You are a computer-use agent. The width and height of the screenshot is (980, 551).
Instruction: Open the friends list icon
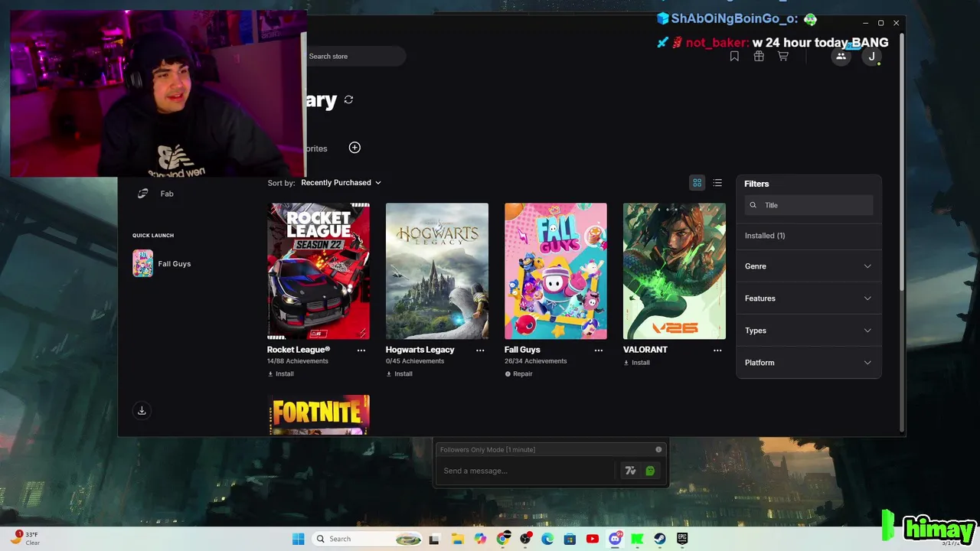pyautogui.click(x=841, y=56)
